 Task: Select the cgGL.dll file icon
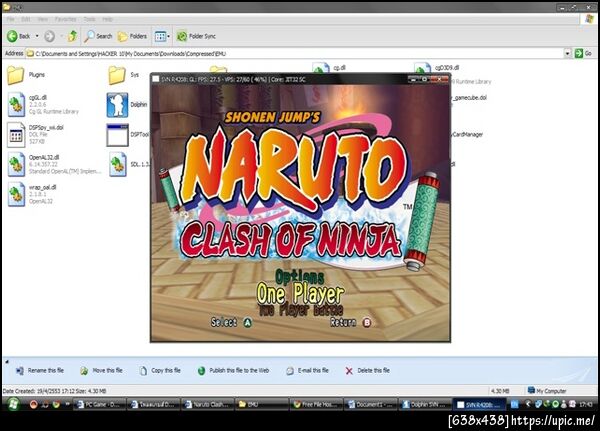pyautogui.click(x=16, y=104)
